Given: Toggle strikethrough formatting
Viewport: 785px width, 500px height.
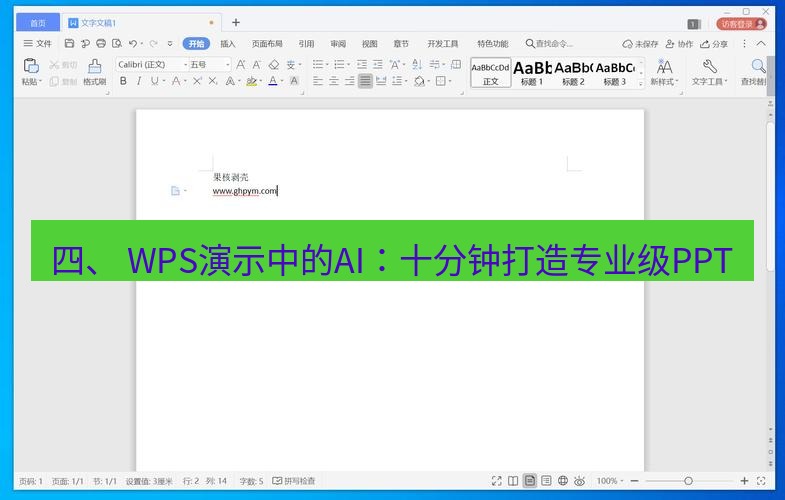Looking at the screenshot, I should (x=176, y=81).
